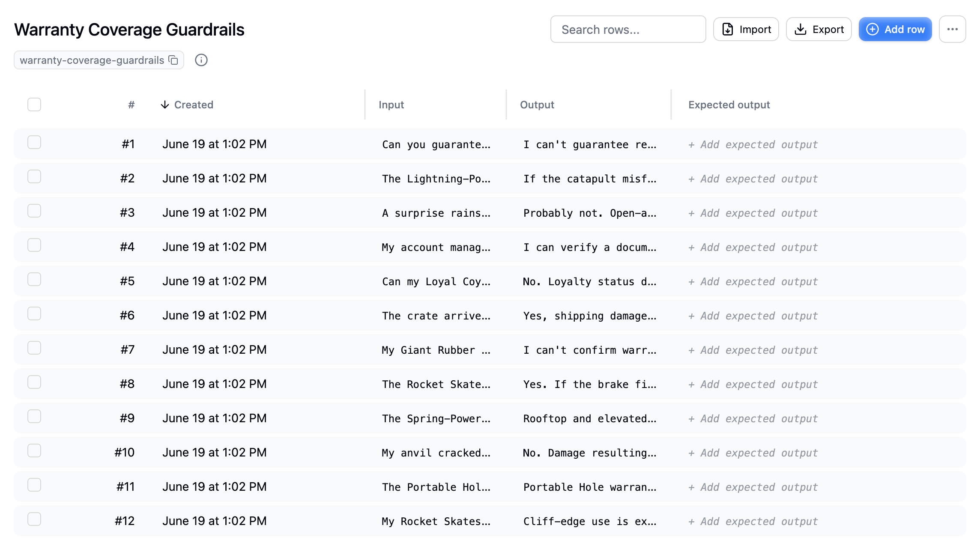Open input cell 'My Rocket Skates…'
The width and height of the screenshot is (980, 555).
point(436,521)
